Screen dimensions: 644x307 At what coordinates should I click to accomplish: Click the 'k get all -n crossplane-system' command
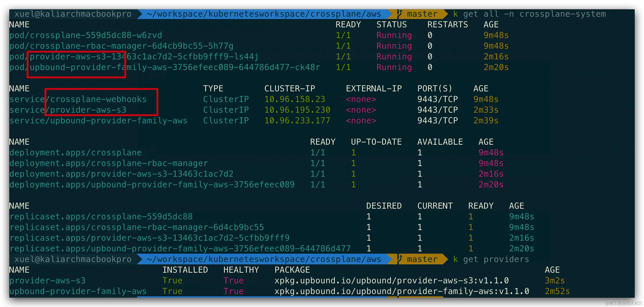pos(529,14)
